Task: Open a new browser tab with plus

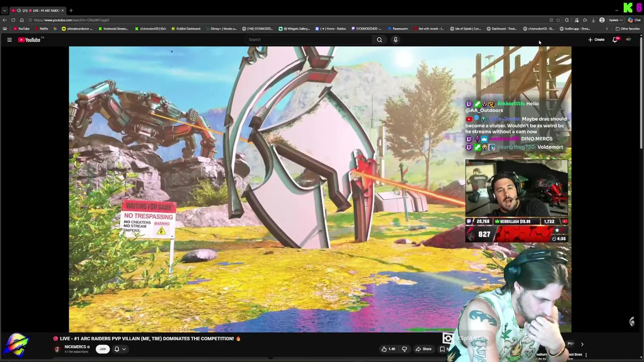Action: [x=71, y=10]
